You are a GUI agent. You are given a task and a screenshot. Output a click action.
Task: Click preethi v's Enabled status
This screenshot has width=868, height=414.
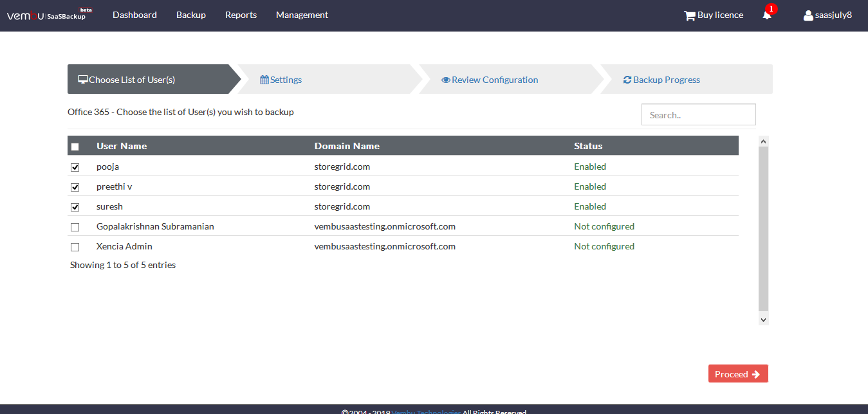590,186
